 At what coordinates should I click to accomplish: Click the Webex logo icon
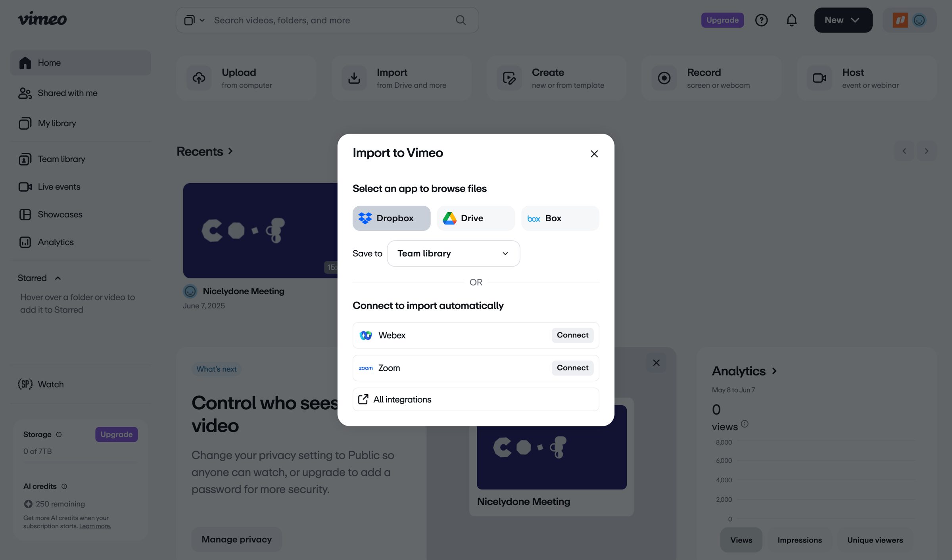(365, 335)
